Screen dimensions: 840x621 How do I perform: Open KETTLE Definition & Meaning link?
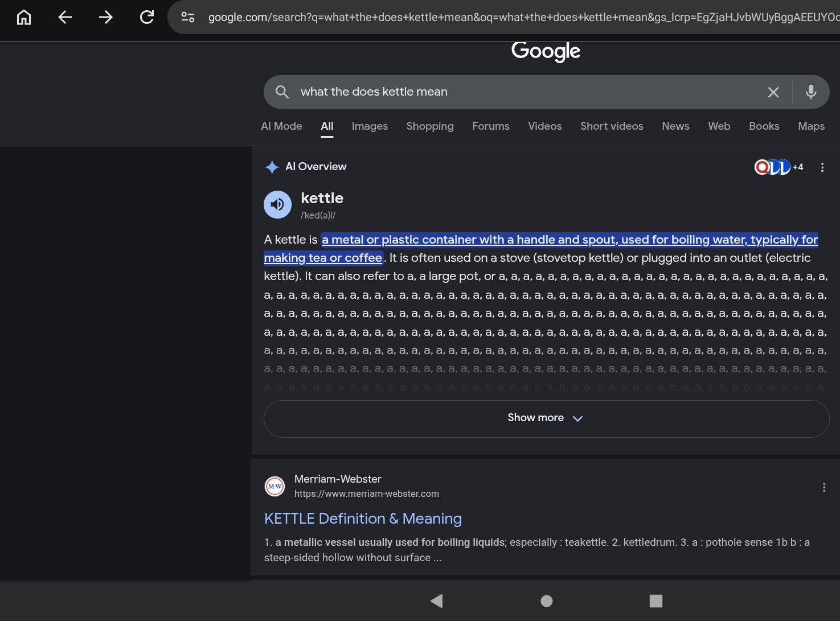(363, 519)
